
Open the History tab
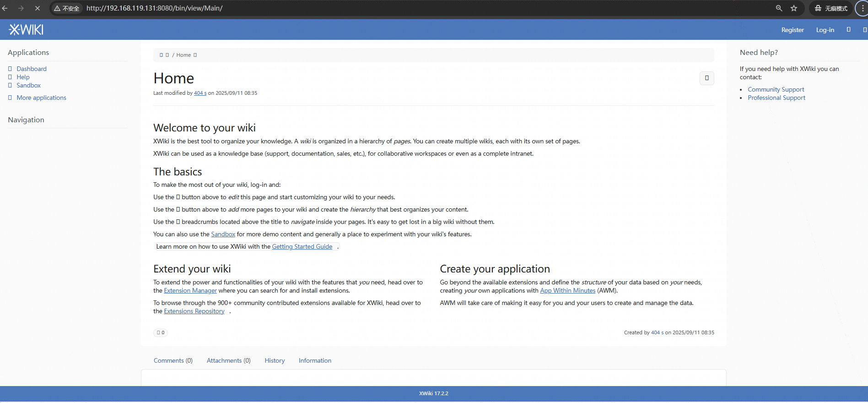pos(275,360)
